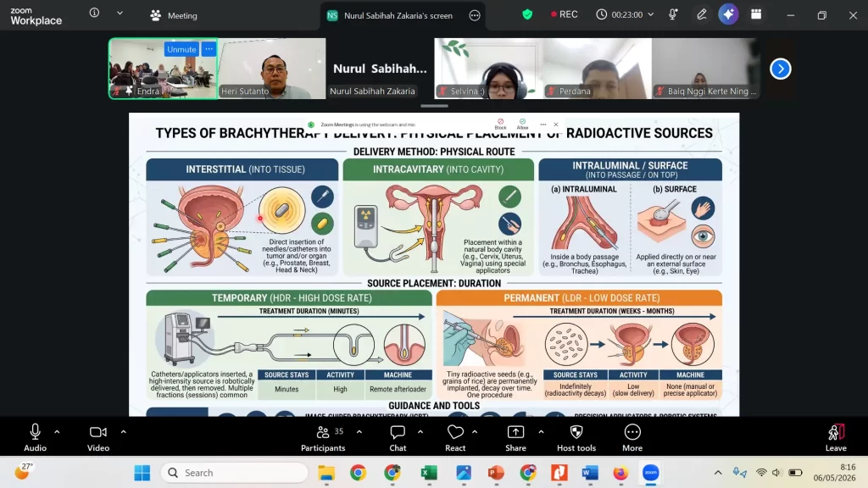Open the Chat panel

point(398,438)
